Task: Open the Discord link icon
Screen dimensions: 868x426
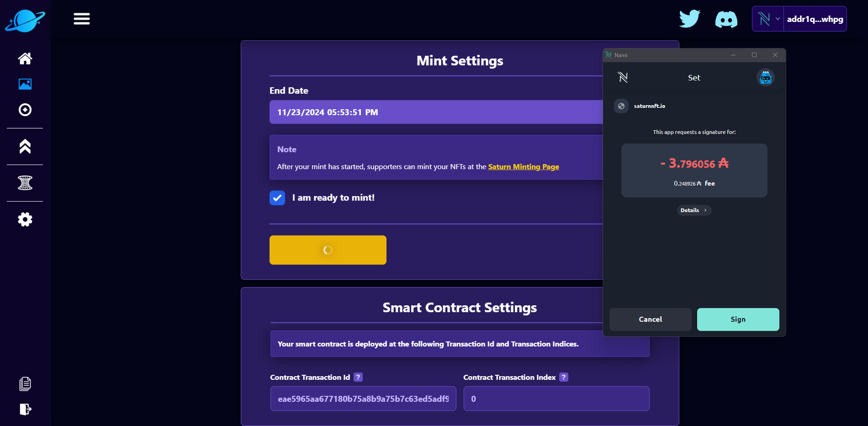Action: point(726,20)
